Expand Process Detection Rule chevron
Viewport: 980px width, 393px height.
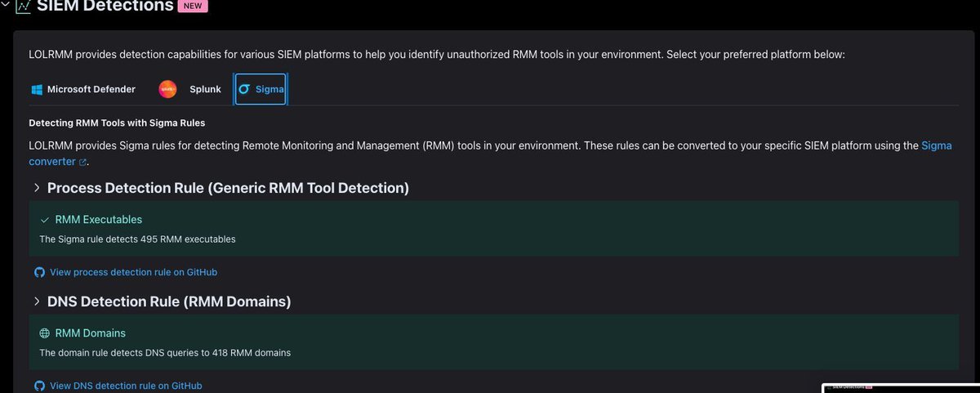(36, 188)
